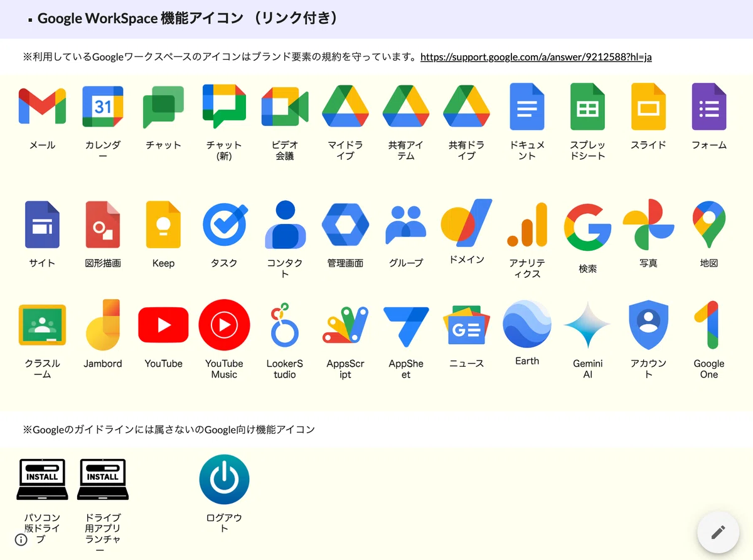Screen dimensions: 753x560
Task: Open the Earth globe icon
Action: [x=527, y=324]
